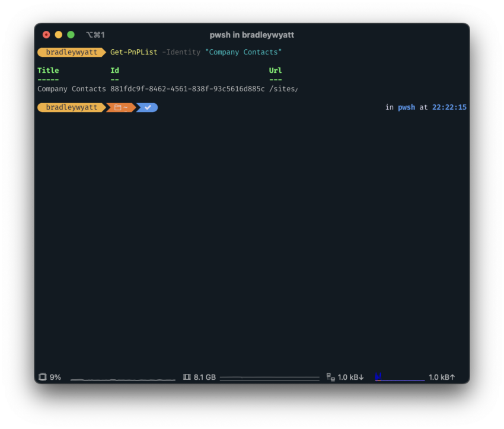Click the bradleywyatt segment beside the folder icon
504x429 pixels.
coord(71,107)
